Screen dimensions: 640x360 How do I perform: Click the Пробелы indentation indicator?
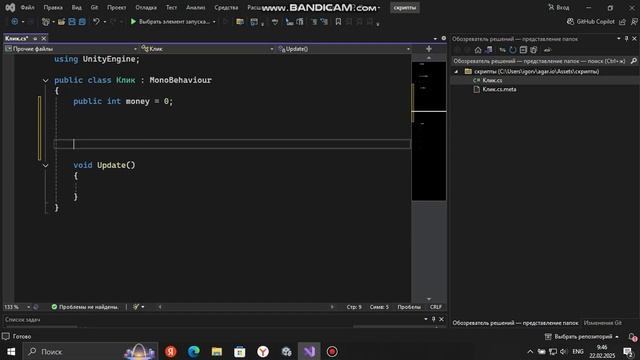[409, 307]
